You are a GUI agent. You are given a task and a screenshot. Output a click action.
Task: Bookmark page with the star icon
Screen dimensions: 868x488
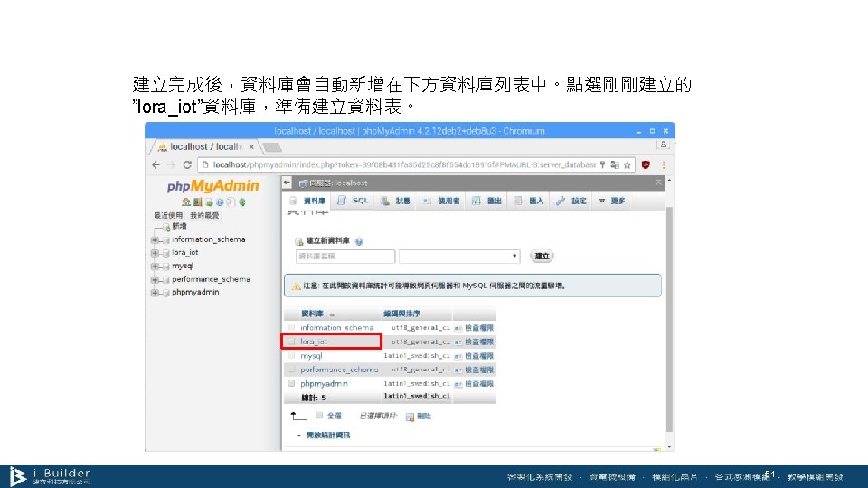pyautogui.click(x=627, y=164)
